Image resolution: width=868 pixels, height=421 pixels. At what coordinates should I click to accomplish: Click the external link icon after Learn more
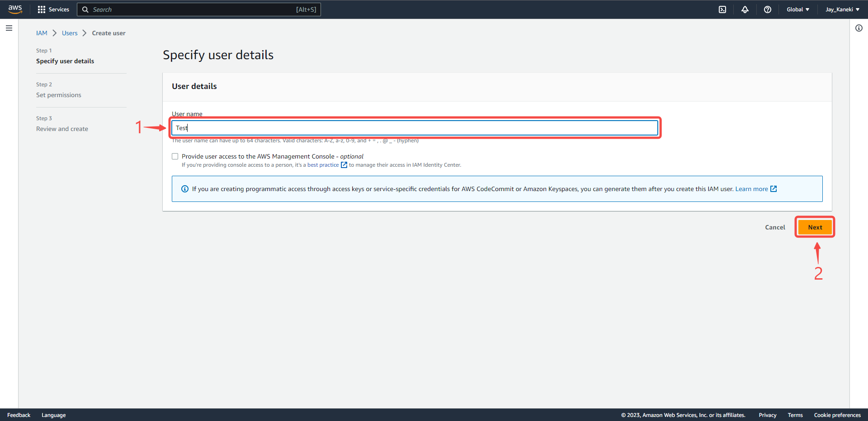point(774,189)
